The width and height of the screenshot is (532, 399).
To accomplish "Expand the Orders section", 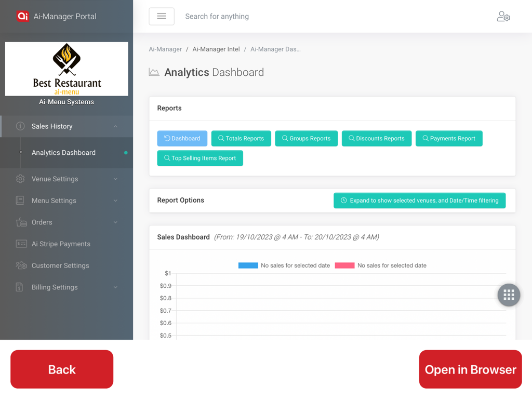I will 115,222.
